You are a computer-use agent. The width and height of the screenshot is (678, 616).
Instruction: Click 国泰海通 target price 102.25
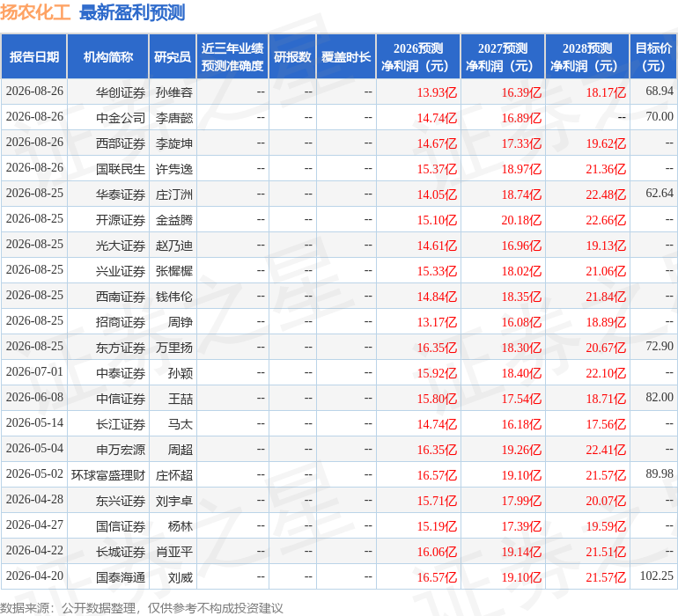click(x=656, y=576)
